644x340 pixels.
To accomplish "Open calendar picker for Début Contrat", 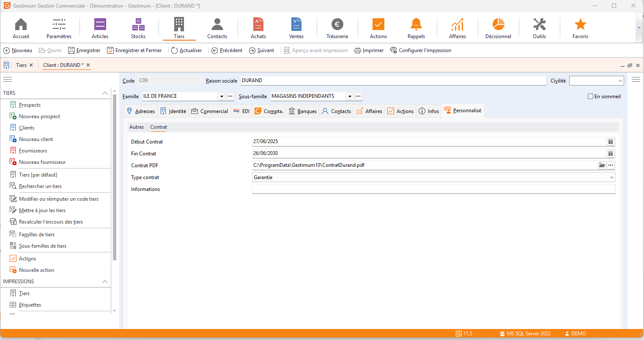I will click(611, 141).
